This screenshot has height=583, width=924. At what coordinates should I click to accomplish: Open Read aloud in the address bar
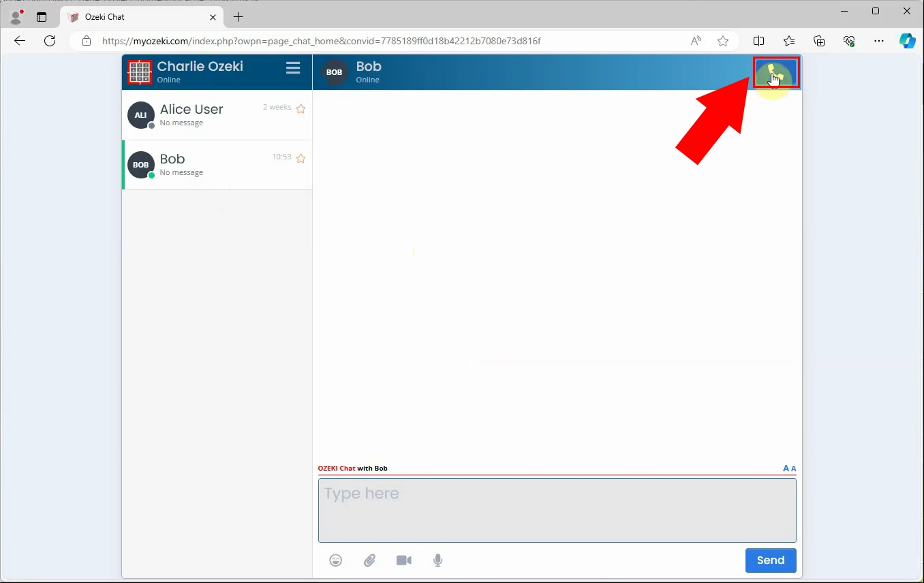[x=696, y=41]
